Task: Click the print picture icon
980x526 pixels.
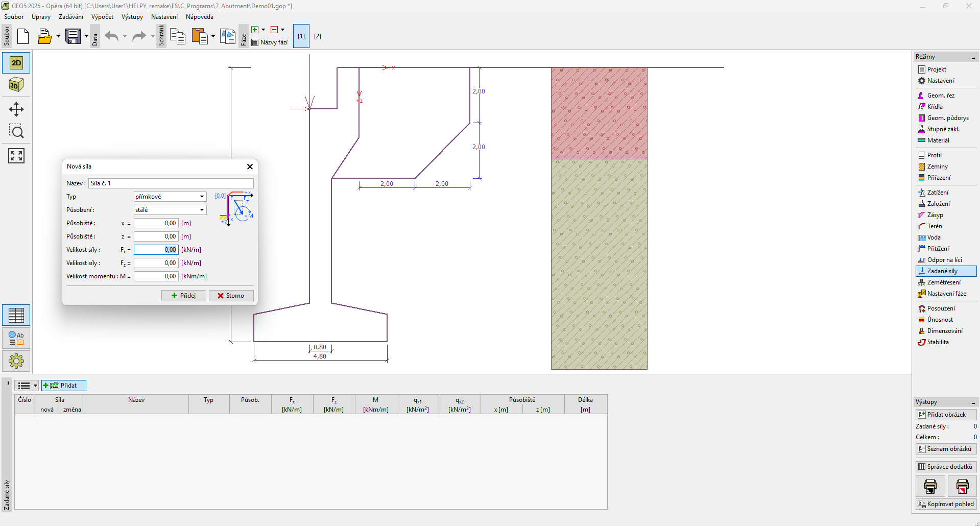Action: (x=930, y=486)
